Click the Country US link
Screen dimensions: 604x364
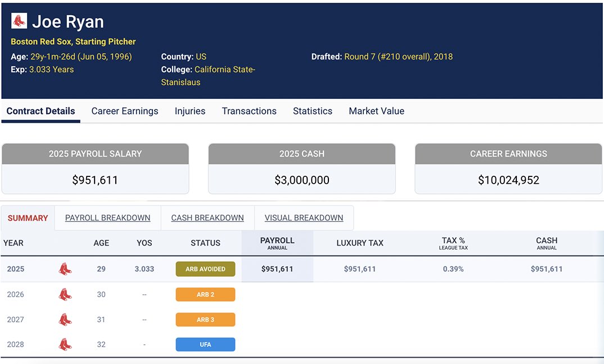click(x=201, y=57)
